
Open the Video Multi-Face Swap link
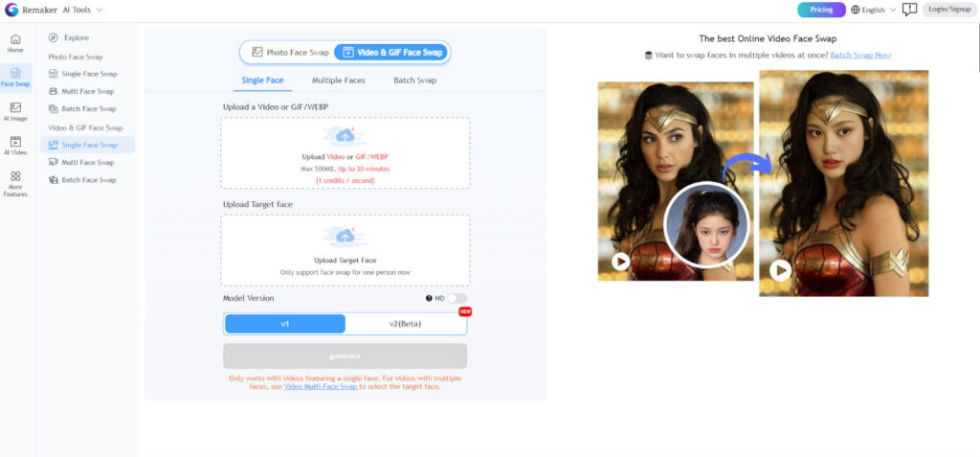[x=322, y=387]
